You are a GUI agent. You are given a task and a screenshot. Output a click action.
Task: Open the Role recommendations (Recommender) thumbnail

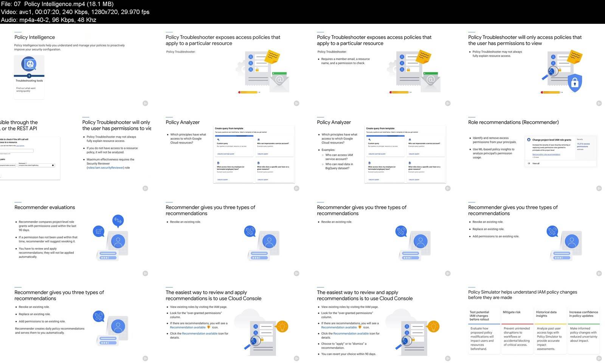[x=529, y=152]
